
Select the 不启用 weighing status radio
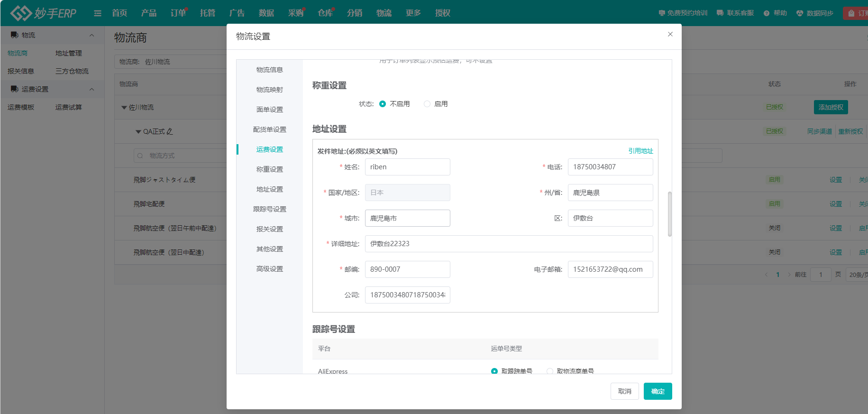coord(383,104)
